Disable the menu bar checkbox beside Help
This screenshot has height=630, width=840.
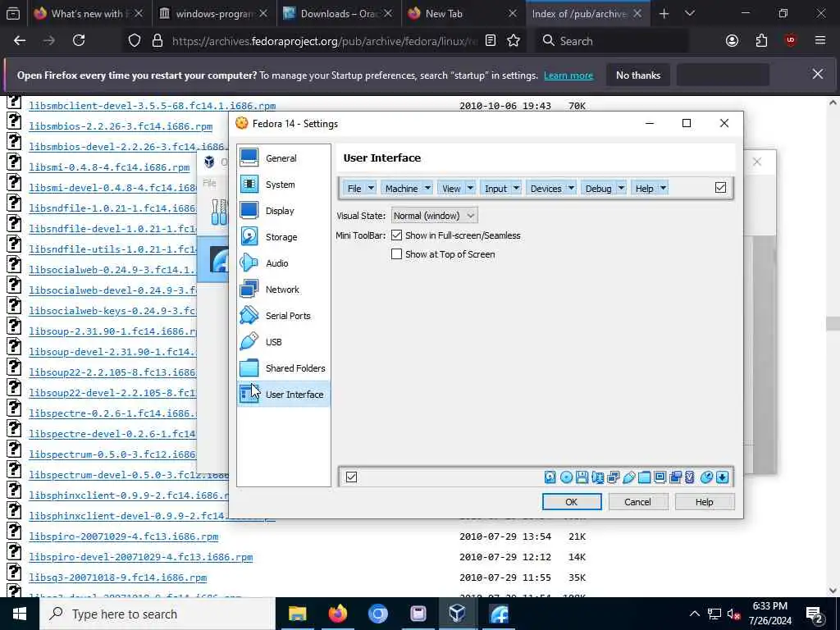(720, 188)
